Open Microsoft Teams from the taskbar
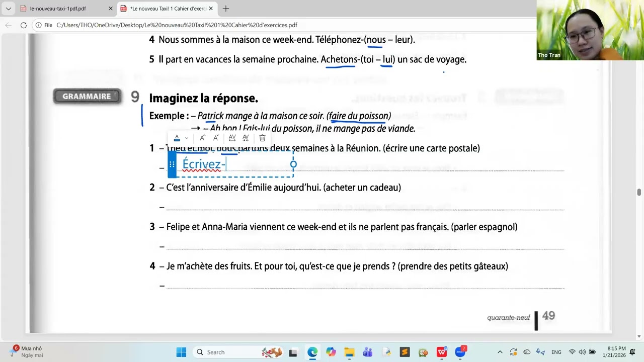 click(368, 352)
